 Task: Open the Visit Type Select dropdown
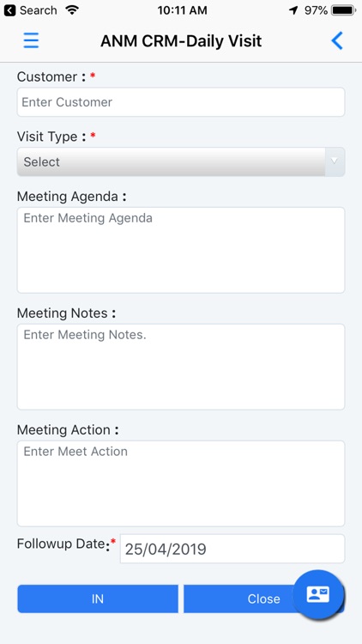click(x=181, y=161)
